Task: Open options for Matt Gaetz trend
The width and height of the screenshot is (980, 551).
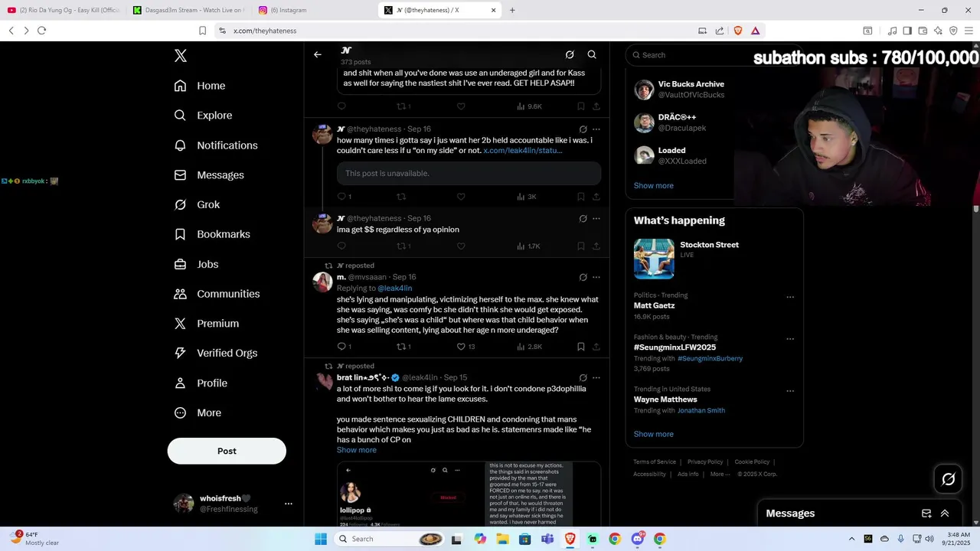Action: click(x=790, y=297)
